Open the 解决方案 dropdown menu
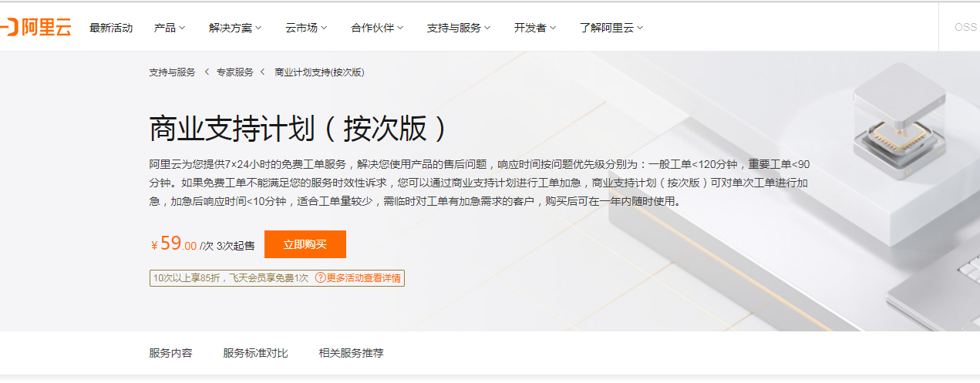This screenshot has height=383, width=980. click(x=235, y=28)
